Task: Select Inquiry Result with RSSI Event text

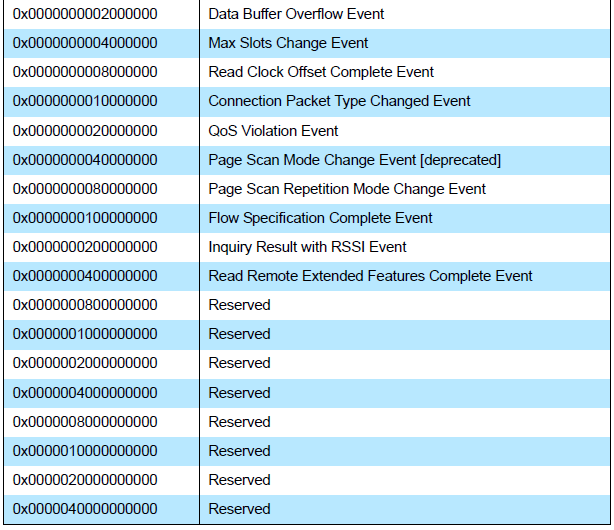Action: (307, 247)
